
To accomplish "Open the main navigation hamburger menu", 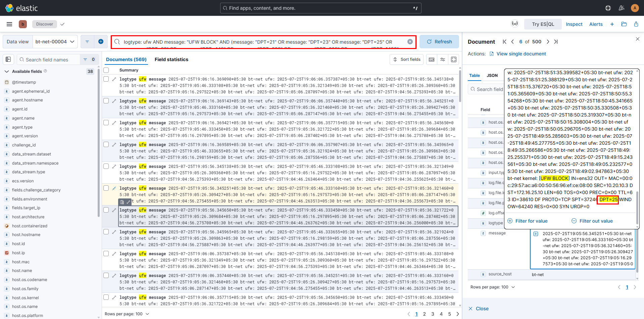I will point(9,24).
